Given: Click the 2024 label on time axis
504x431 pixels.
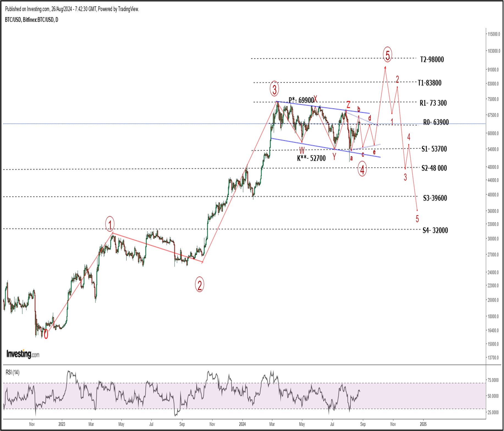Looking at the screenshot, I should [242, 424].
